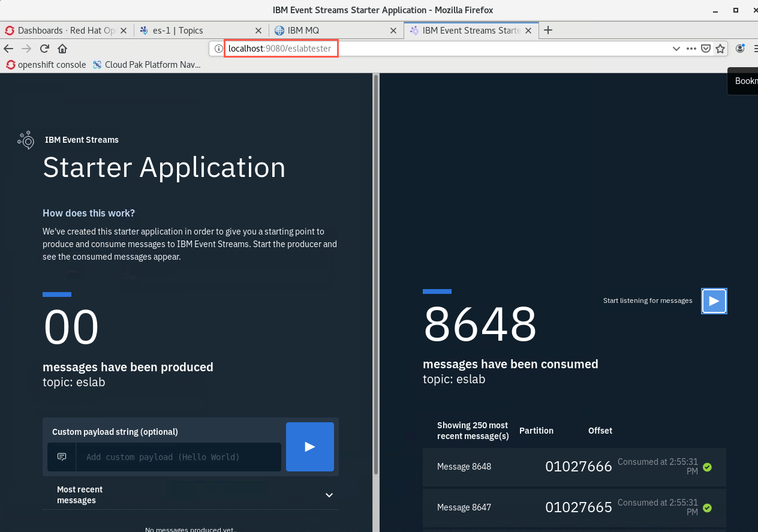Click the Message 8647 row
The height and width of the screenshot is (532, 758).
tap(574, 507)
